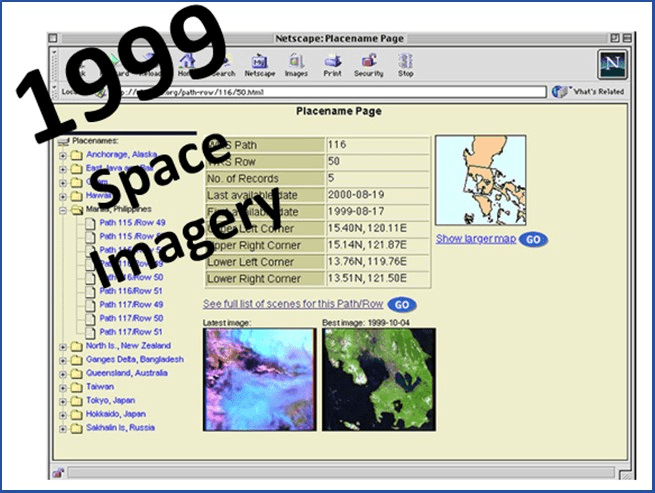Click the What's Related icon
Image resolution: width=655 pixels, height=493 pixels.
(561, 91)
